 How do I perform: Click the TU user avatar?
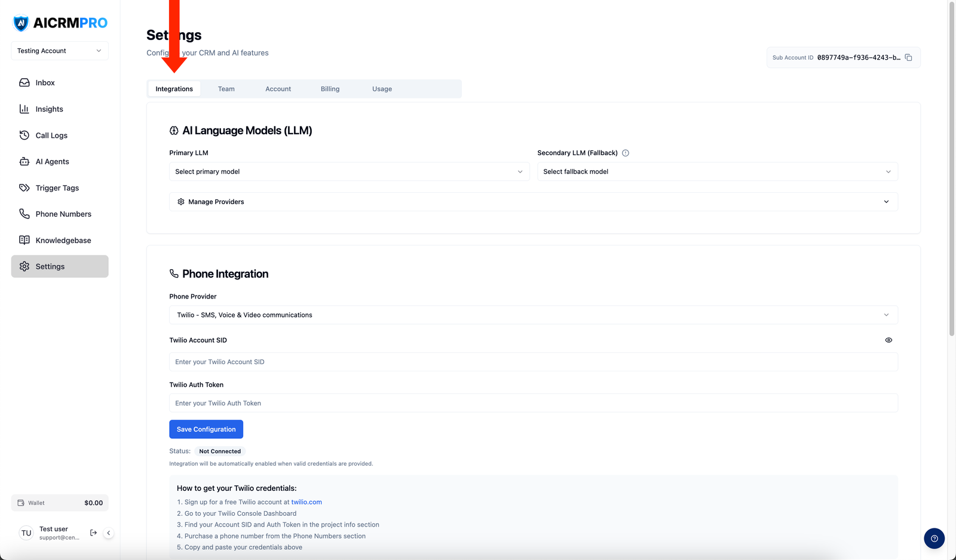tap(26, 533)
